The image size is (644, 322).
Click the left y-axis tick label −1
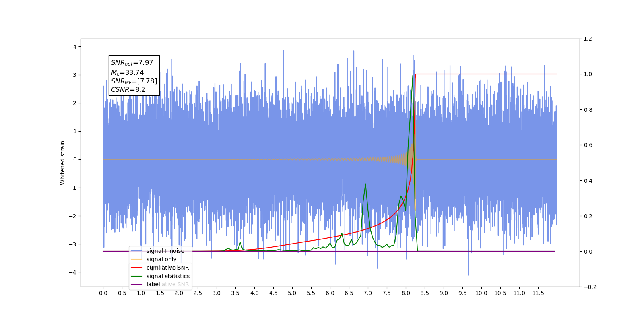[73, 188]
